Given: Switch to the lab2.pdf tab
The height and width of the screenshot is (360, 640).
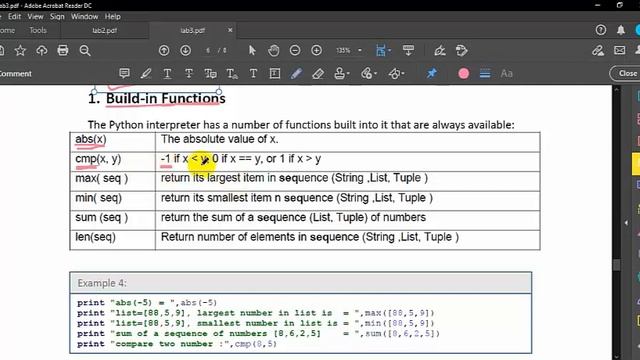Looking at the screenshot, I should (x=104, y=31).
